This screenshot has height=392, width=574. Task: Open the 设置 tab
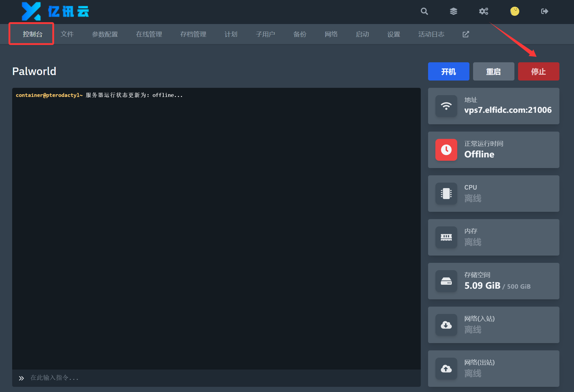click(x=394, y=34)
